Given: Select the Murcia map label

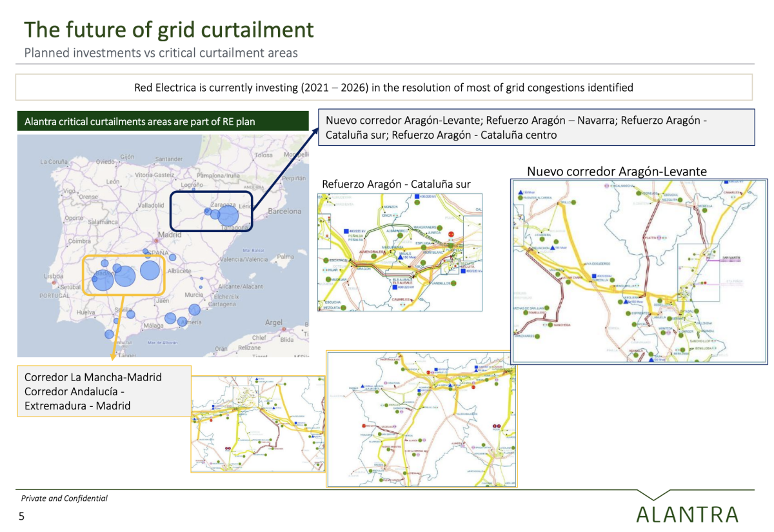Looking at the screenshot, I should pos(193,294).
